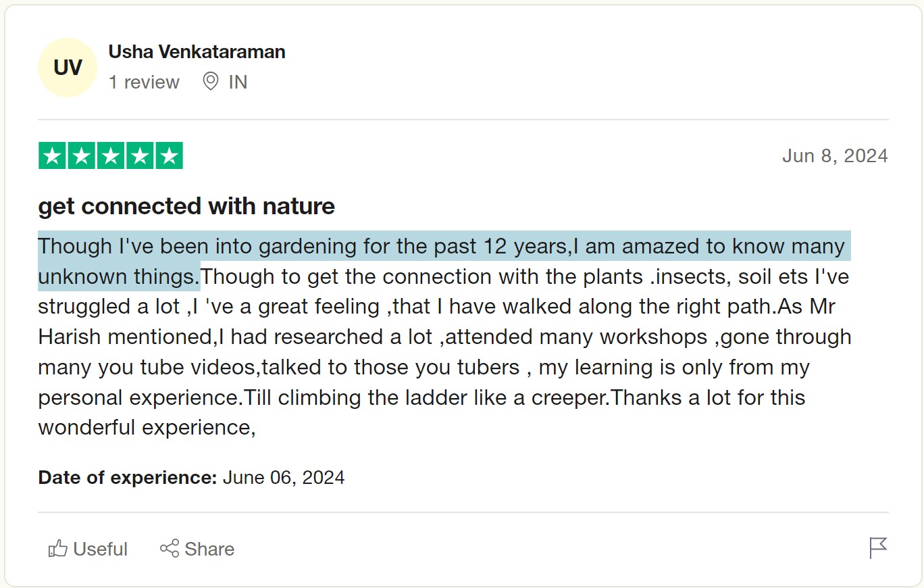Click the "Jun 8, 2024" review date
Viewport: 924px width, 588px height.
point(834,156)
